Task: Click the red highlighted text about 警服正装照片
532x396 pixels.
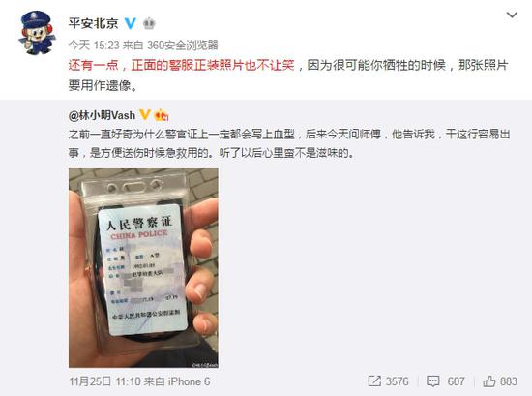Action: [182, 65]
